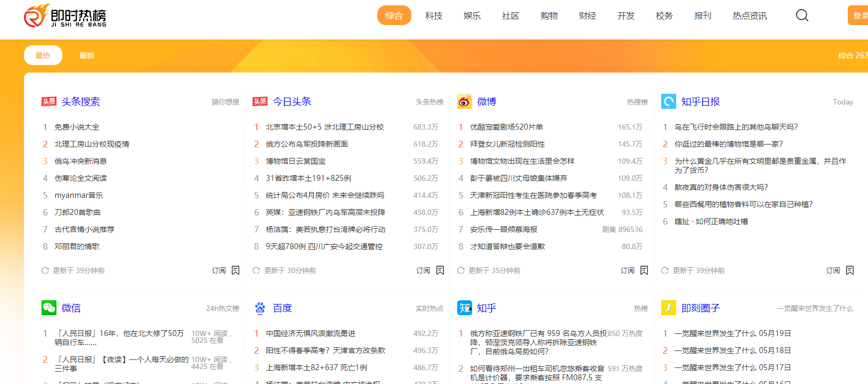
Task: Open '邓丽君的情歌' entry
Action: (x=77, y=246)
